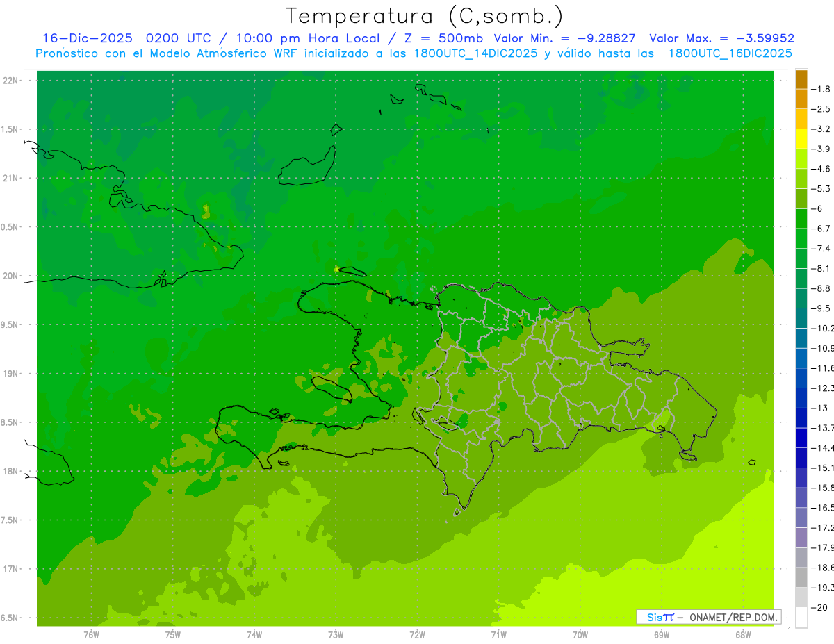Click the "1.5N" latitude tick label

(10, 130)
